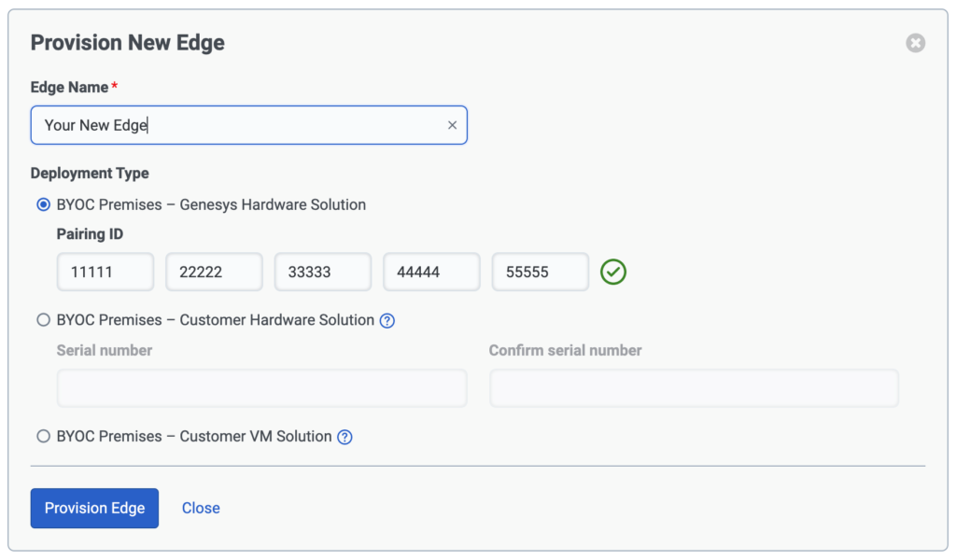This screenshot has width=956, height=560.
Task: Focus the Pairing ID box containing 44444
Action: pos(431,272)
